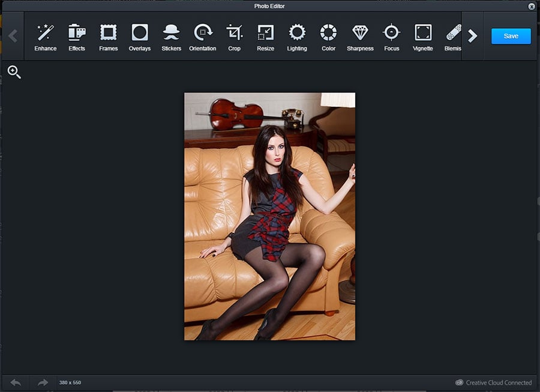Click the photo preview on canvas
540x392 pixels.
(x=269, y=216)
